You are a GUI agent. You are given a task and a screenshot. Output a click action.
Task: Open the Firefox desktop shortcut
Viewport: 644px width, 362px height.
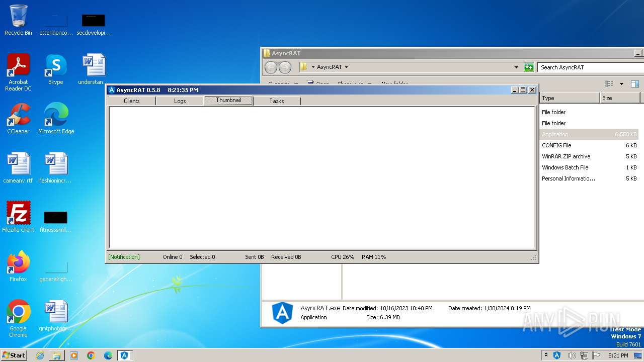[18, 267]
